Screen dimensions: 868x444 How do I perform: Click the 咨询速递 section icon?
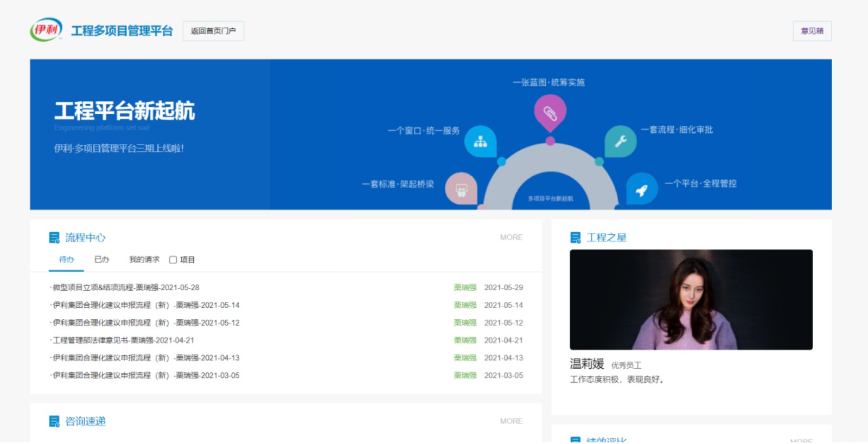pos(54,421)
